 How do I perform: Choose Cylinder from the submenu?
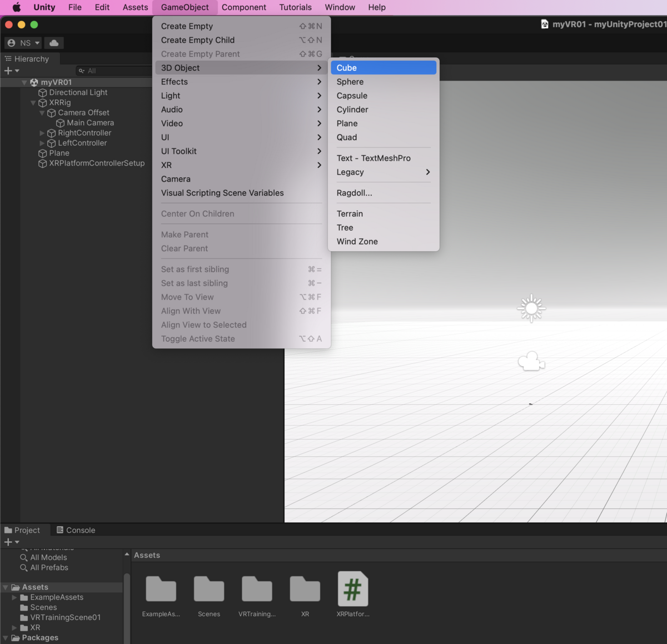(x=384, y=109)
